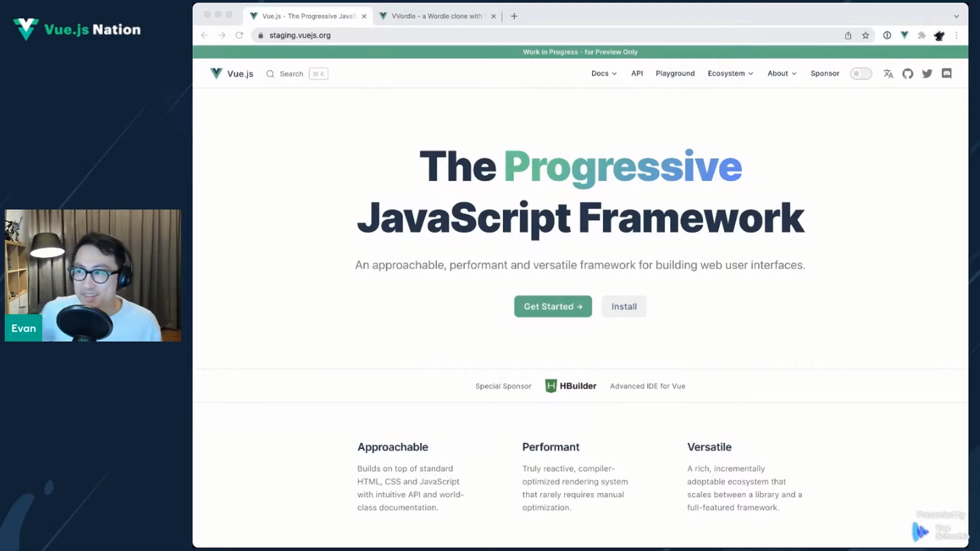Click the language translation icon

[x=888, y=74]
